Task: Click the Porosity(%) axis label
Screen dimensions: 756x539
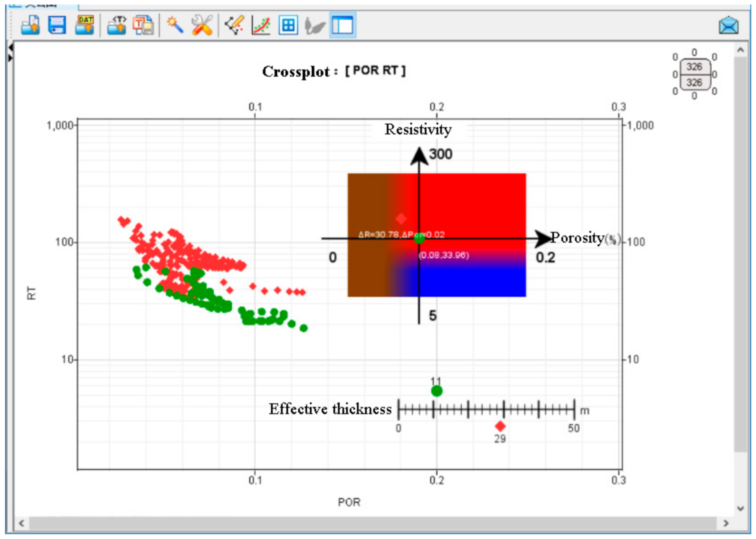Action: tap(585, 238)
